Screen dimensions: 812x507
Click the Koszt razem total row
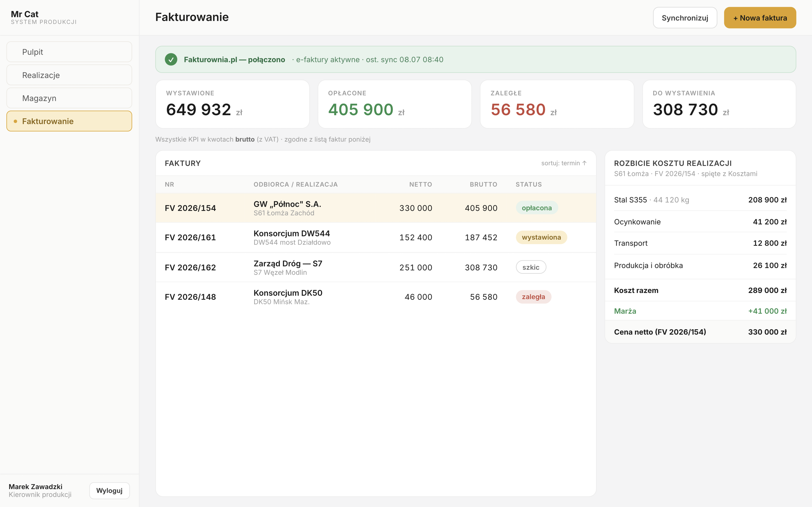pyautogui.click(x=700, y=290)
